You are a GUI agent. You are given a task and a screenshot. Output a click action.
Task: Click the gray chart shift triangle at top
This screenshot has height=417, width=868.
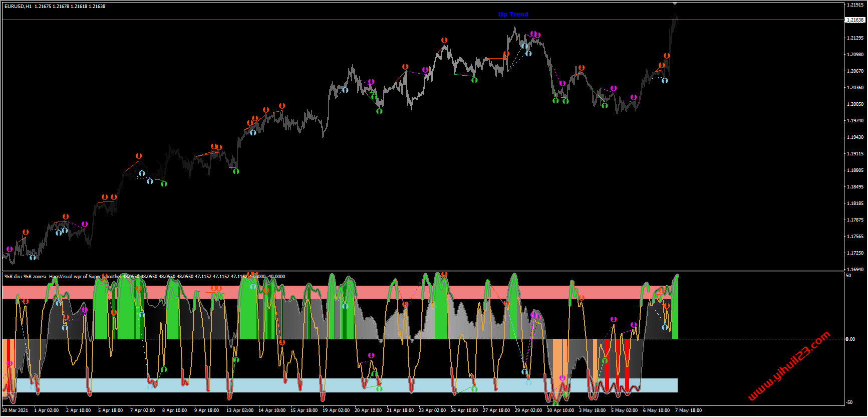click(x=675, y=4)
